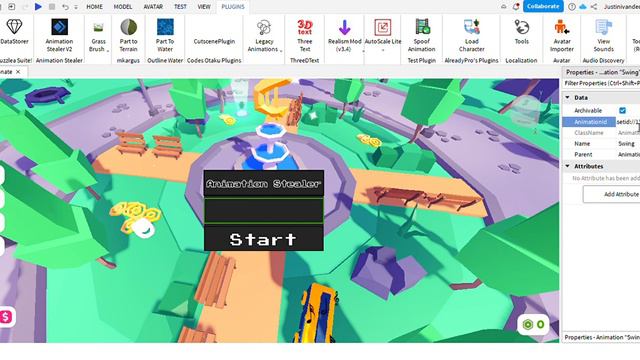Expand the Grass Brush dropdown arrow
Image resolution: width=640 pixels, height=360 pixels.
[x=108, y=51]
